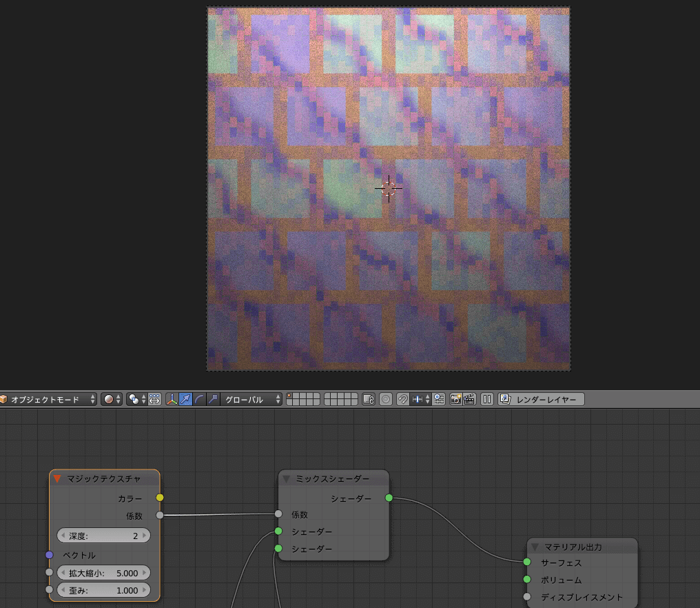This screenshot has width=700, height=608.
Task: Toggle the snap magnet icon
Action: [x=402, y=399]
